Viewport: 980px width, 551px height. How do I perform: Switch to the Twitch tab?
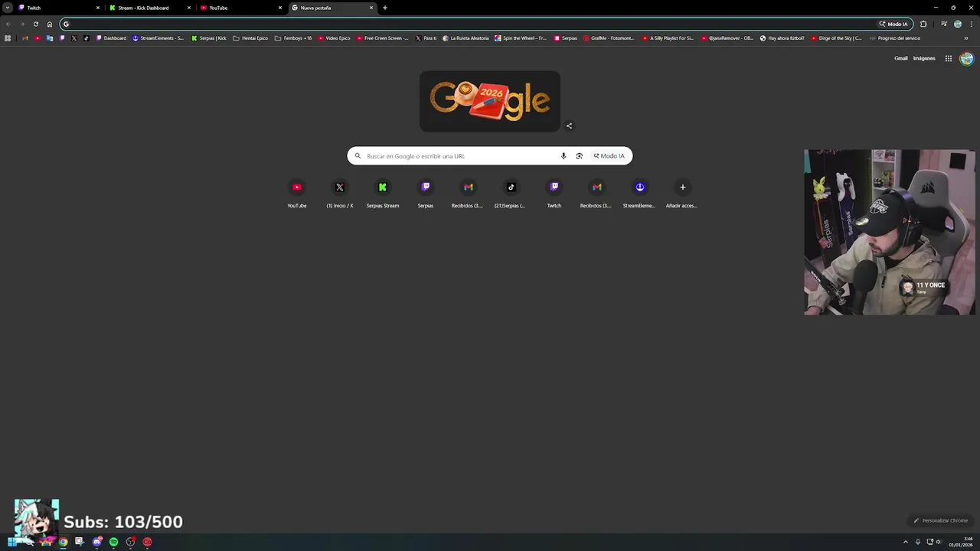[60, 8]
